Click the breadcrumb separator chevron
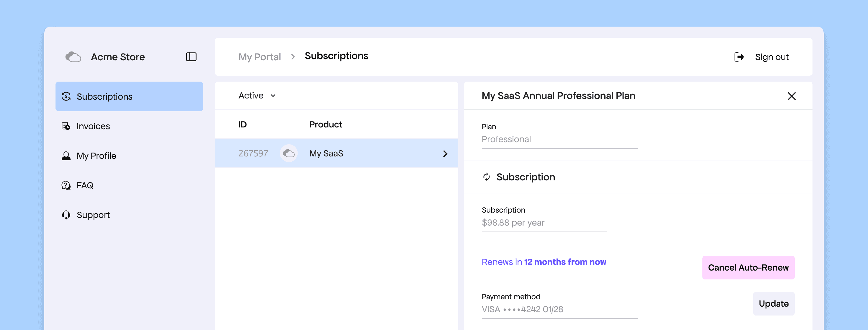Image resolution: width=868 pixels, height=330 pixels. 293,57
